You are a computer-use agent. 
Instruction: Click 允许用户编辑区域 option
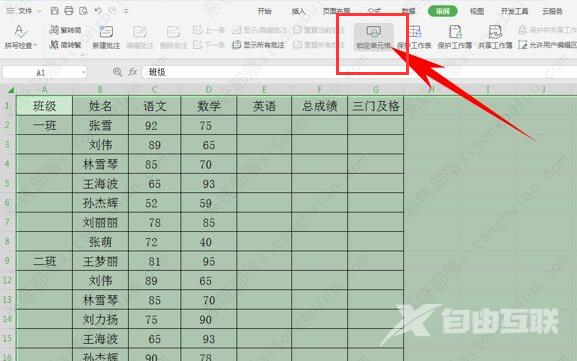click(548, 45)
